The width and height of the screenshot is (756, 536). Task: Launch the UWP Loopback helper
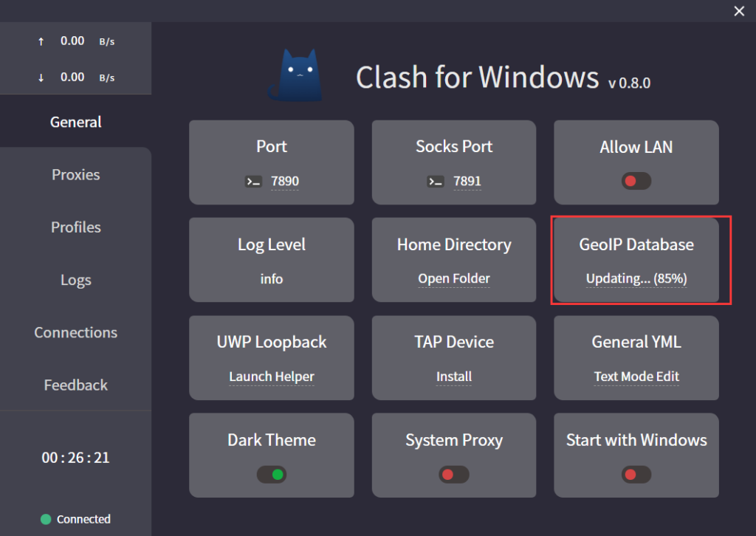(272, 376)
